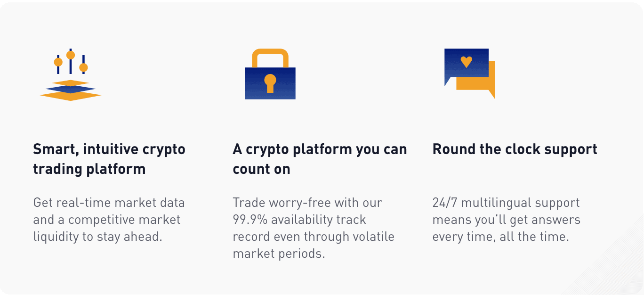Viewport: 644px width, 295px height.
Task: Open the "Round the clock support" heading
Action: pos(515,149)
